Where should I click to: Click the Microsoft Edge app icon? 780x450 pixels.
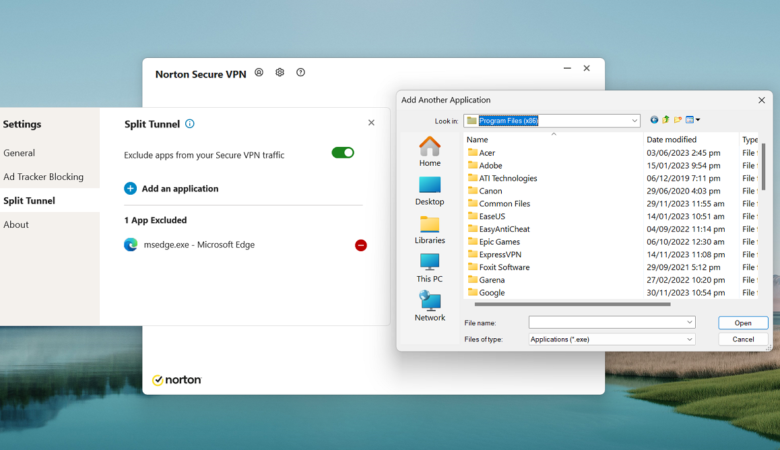(130, 245)
